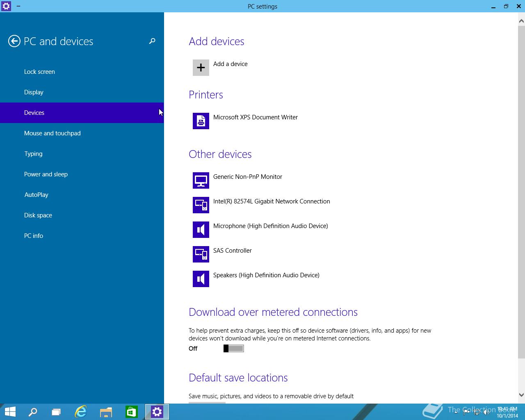This screenshot has height=420, width=525.
Task: Click Microphone (High Definition Audio Device) text
Action: click(x=271, y=226)
